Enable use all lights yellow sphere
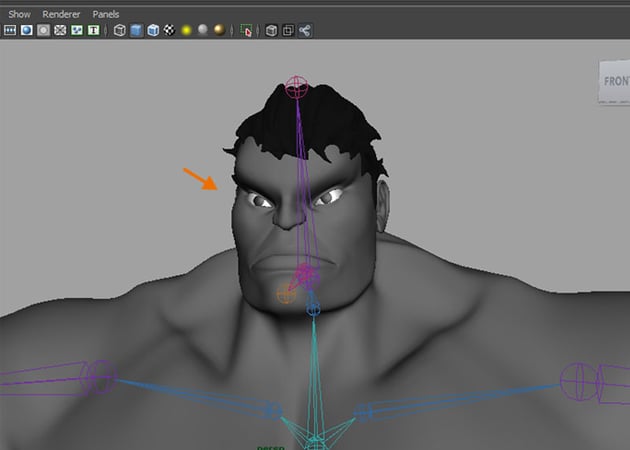 click(186, 30)
